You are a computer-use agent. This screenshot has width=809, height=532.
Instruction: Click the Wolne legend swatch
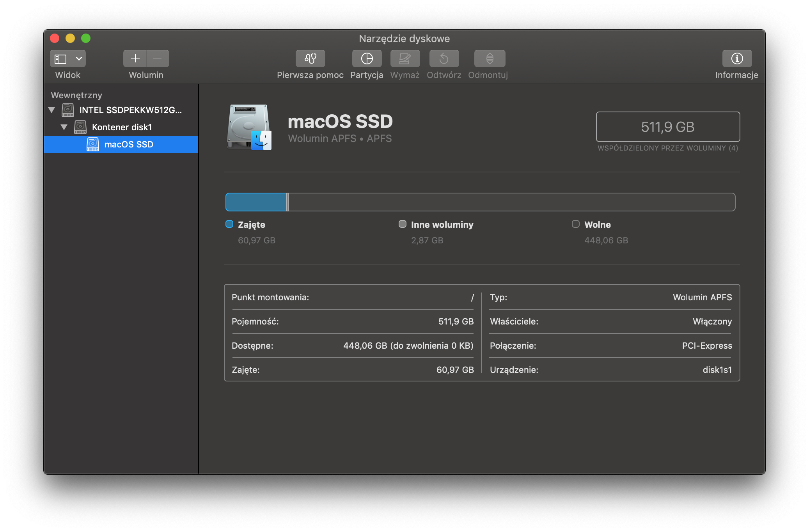[576, 224]
